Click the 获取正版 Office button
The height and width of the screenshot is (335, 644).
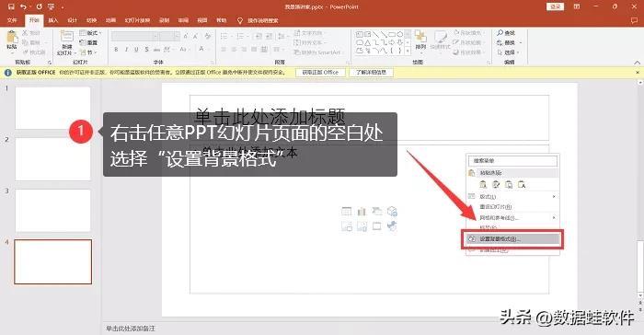[320, 73]
